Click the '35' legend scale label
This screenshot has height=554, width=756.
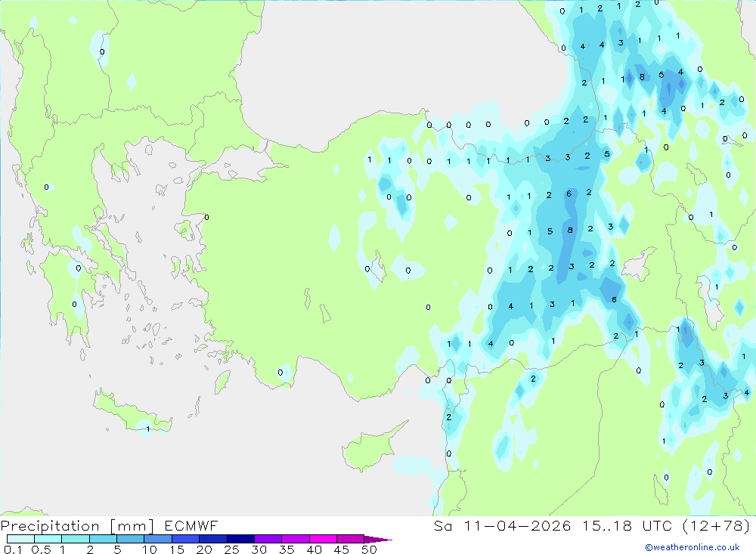[x=287, y=549]
